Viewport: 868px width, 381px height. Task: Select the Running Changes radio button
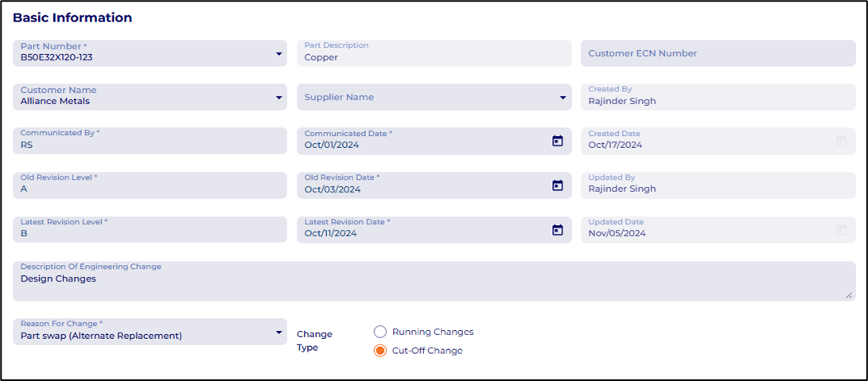[380, 332]
